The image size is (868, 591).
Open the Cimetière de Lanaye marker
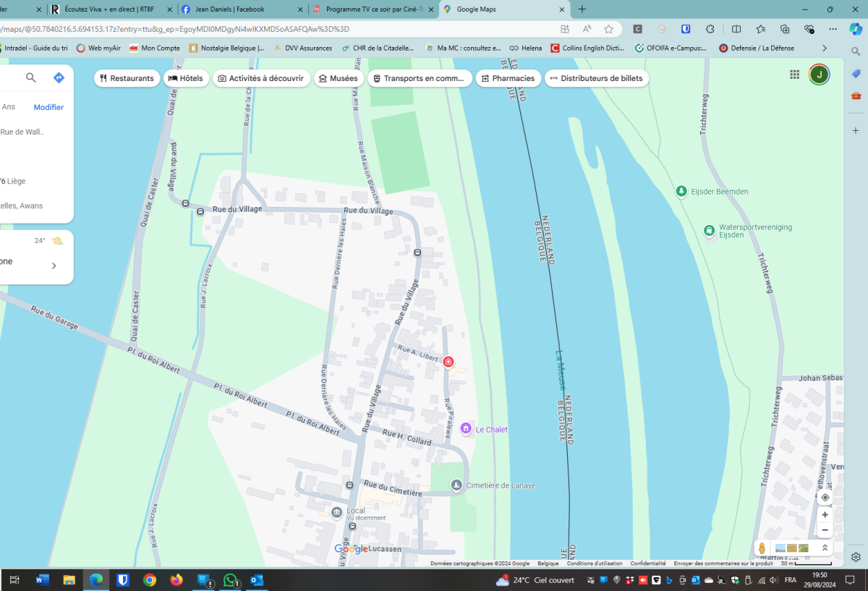click(456, 485)
